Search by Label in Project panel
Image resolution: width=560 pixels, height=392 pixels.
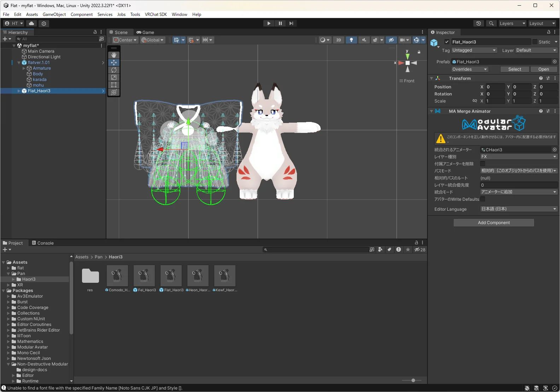point(390,250)
